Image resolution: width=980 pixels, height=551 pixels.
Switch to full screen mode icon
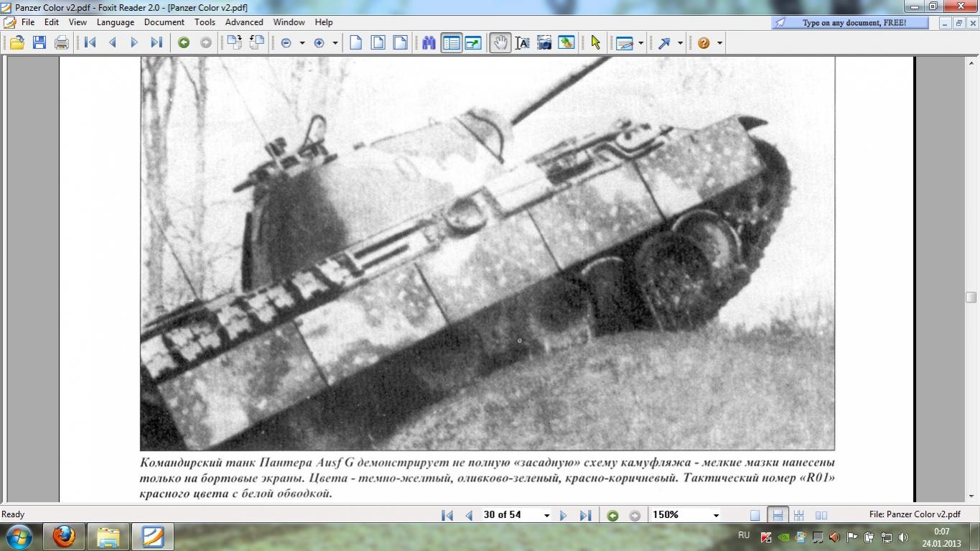473,43
